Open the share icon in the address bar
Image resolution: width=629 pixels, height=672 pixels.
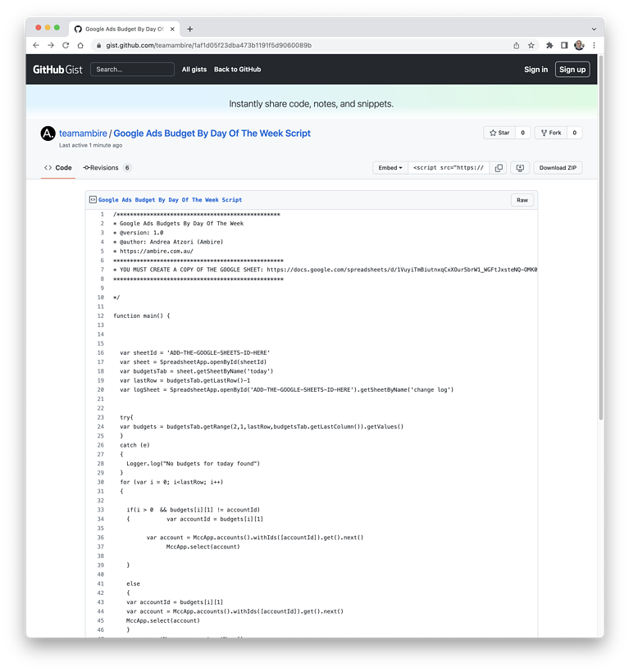point(515,47)
